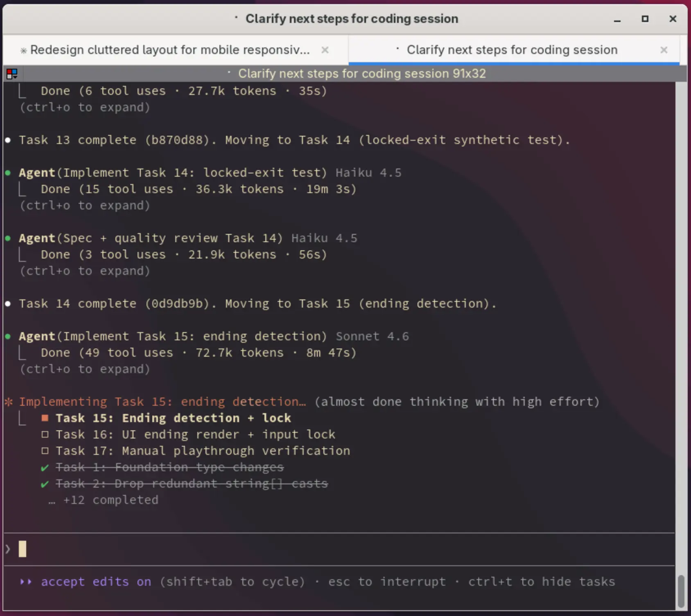The width and height of the screenshot is (691, 616).
Task: Click the white bullet beside Task 13 complete
Action: click(8, 140)
